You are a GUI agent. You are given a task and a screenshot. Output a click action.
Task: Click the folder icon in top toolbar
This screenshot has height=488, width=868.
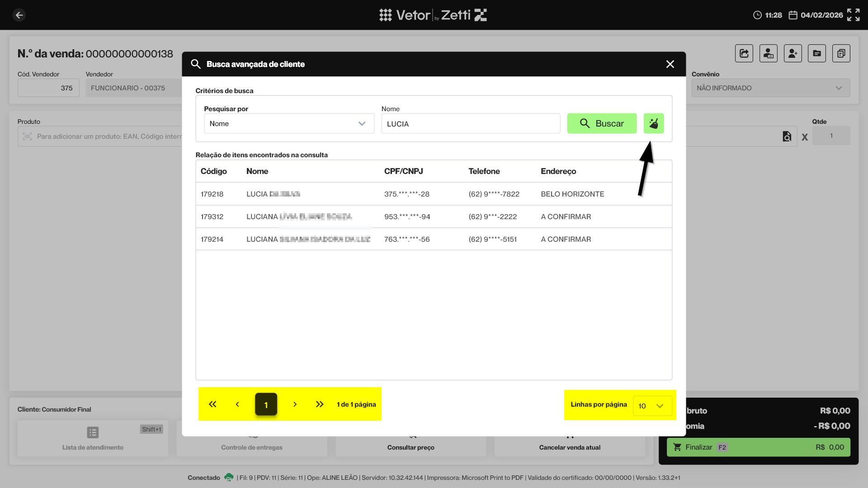coord(816,53)
